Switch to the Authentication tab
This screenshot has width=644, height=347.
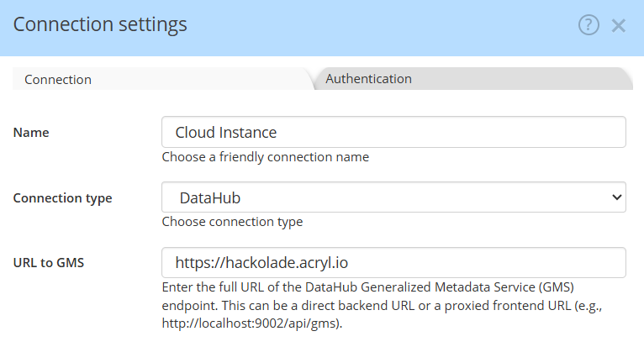pyautogui.click(x=368, y=79)
